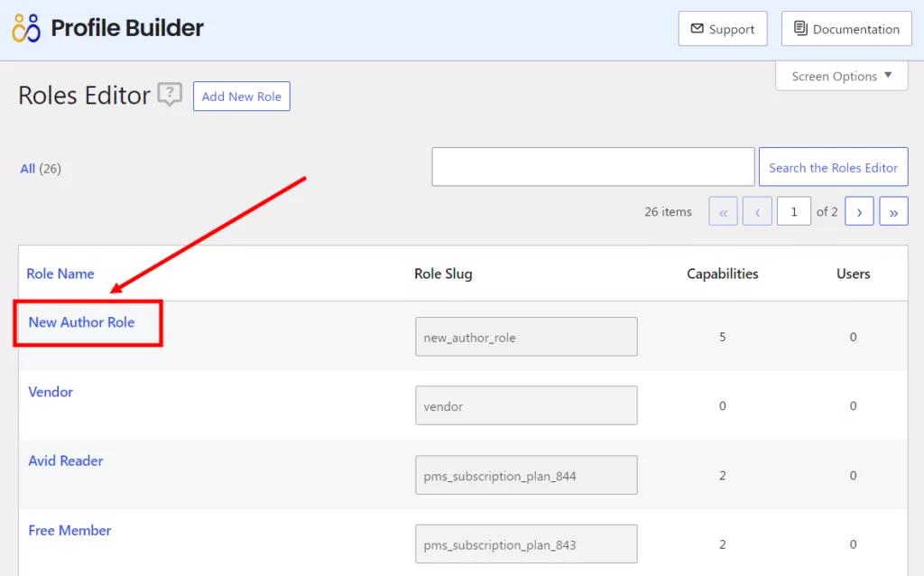Open the Support button

coord(723,28)
